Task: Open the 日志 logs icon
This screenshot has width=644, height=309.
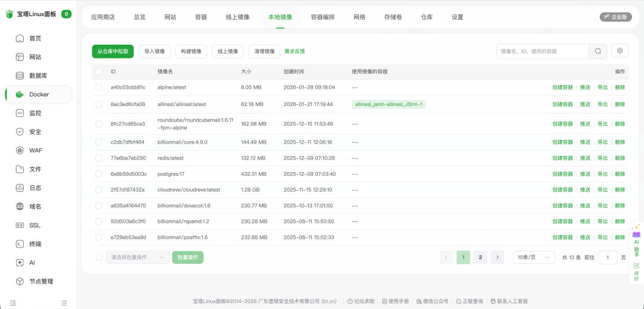Action: point(20,188)
